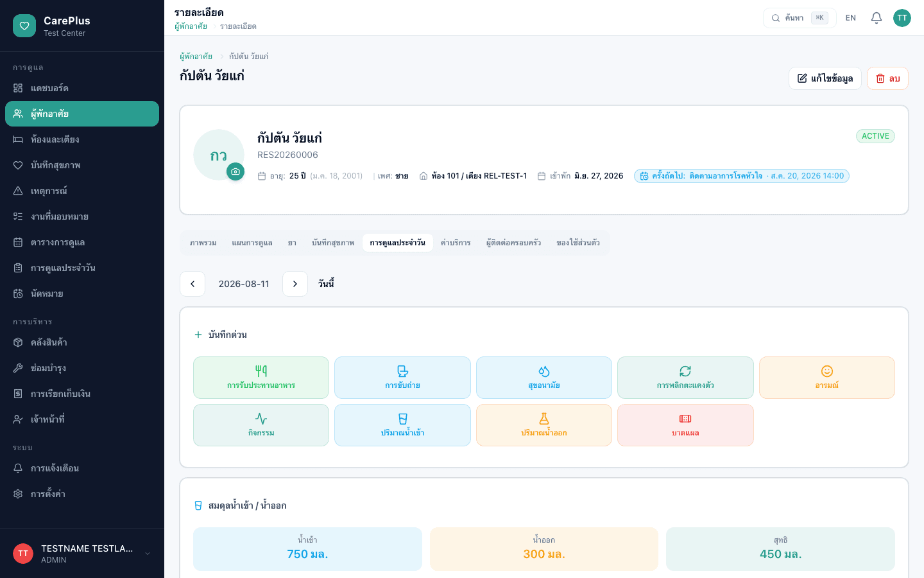Click the date 2026-08-11
The height and width of the screenshot is (578, 924).
pyautogui.click(x=244, y=284)
